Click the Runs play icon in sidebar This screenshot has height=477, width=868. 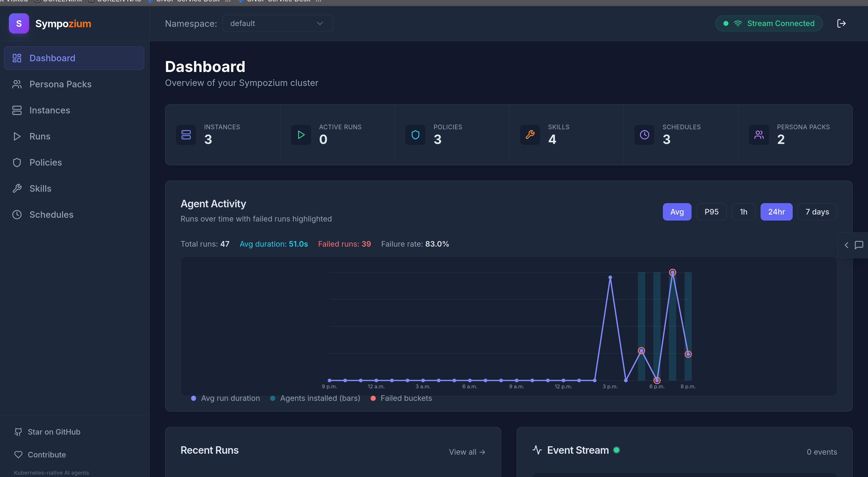(17, 136)
